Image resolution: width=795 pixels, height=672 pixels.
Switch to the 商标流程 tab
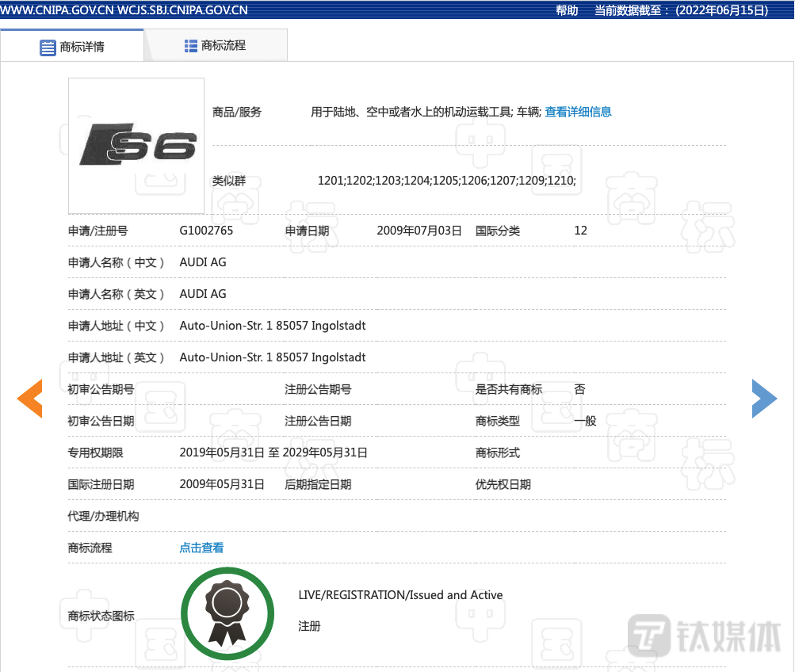coord(215,45)
